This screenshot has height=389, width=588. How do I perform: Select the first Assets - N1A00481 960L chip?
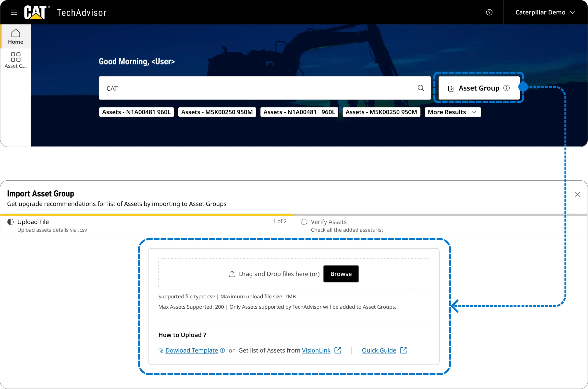coord(136,112)
